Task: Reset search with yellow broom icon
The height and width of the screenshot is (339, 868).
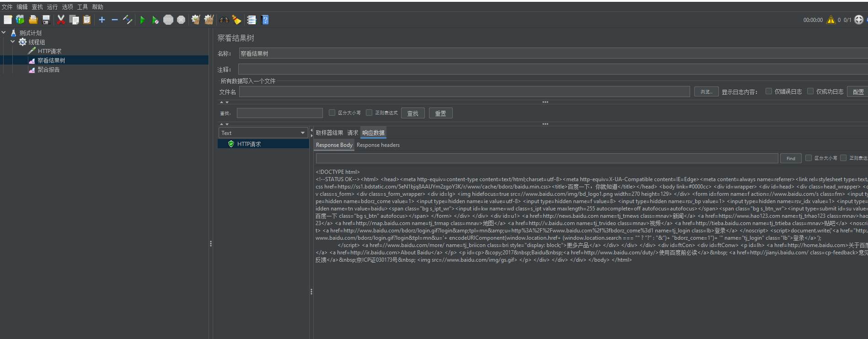Action: pos(237,20)
